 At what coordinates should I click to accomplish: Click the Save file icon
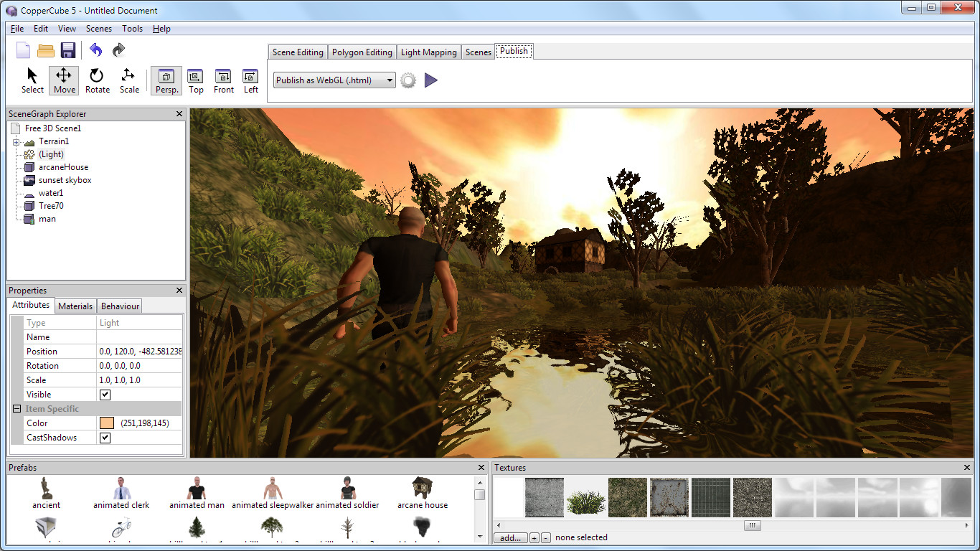coord(68,50)
